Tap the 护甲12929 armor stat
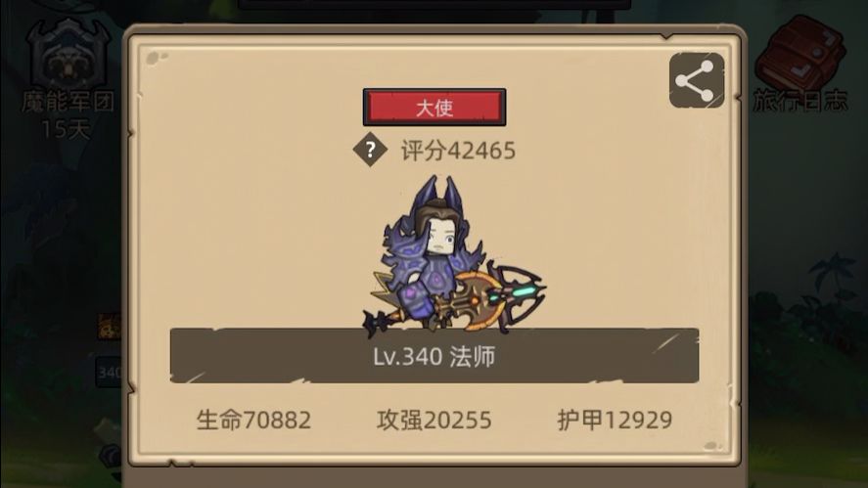Screen dimensions: 868x488 [615, 420]
